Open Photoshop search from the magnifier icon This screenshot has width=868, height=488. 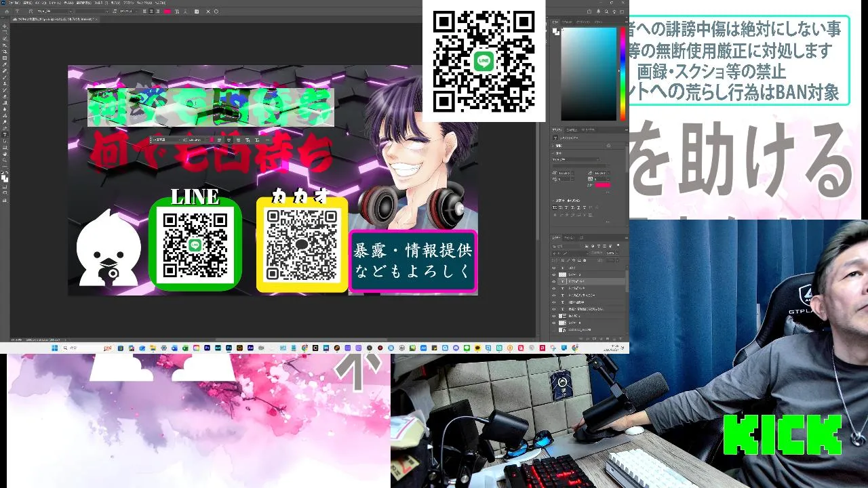pyautogui.click(x=606, y=12)
